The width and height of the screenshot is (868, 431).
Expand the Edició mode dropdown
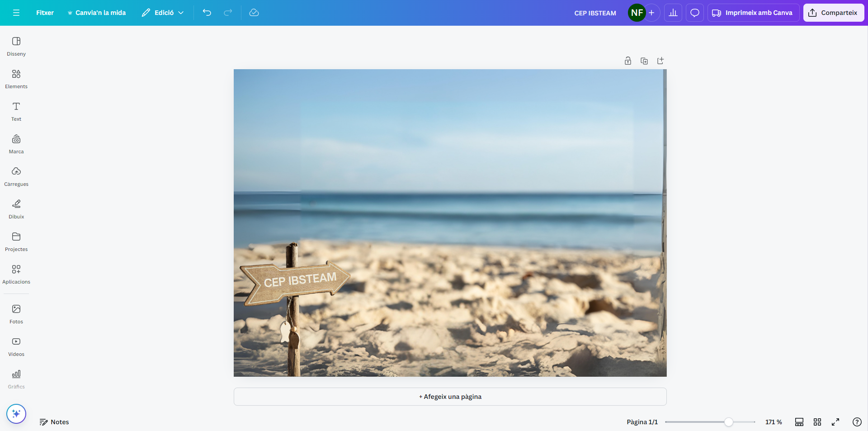tap(163, 13)
